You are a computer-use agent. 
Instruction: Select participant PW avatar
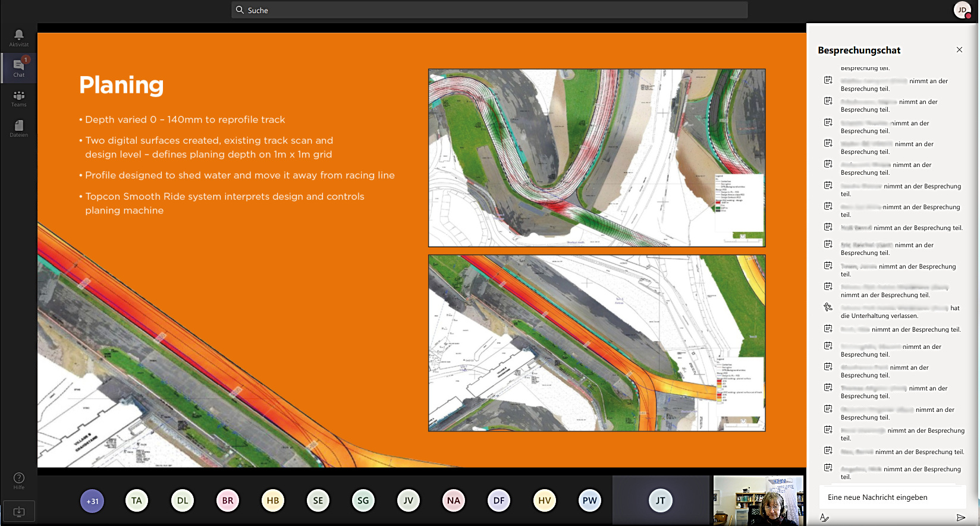pyautogui.click(x=589, y=500)
